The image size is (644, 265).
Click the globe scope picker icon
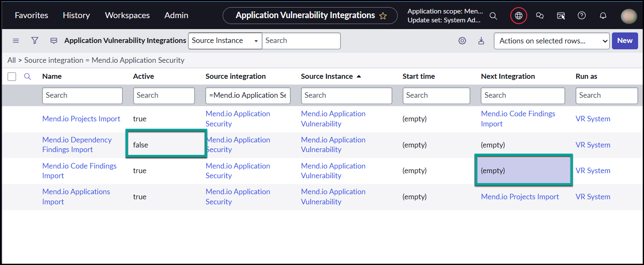click(519, 16)
